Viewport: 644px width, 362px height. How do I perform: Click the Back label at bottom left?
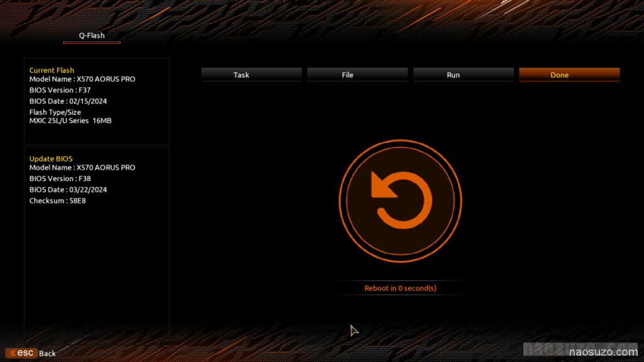pyautogui.click(x=47, y=353)
